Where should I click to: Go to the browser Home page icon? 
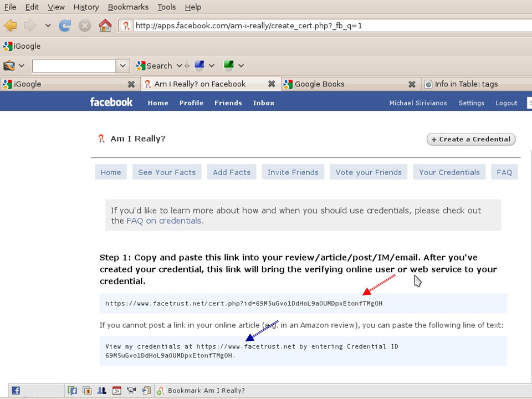(x=105, y=25)
